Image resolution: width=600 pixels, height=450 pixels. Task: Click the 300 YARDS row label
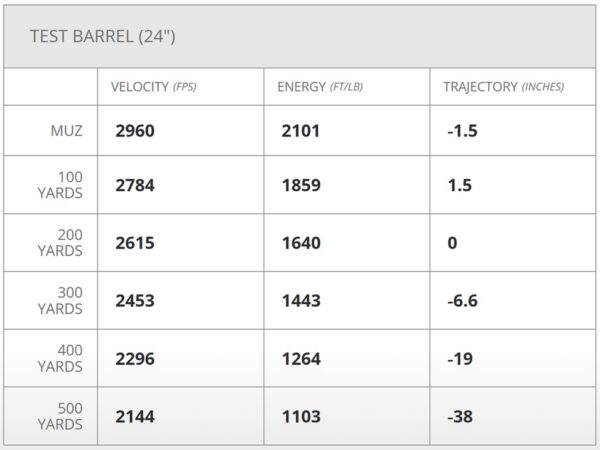[x=62, y=301]
